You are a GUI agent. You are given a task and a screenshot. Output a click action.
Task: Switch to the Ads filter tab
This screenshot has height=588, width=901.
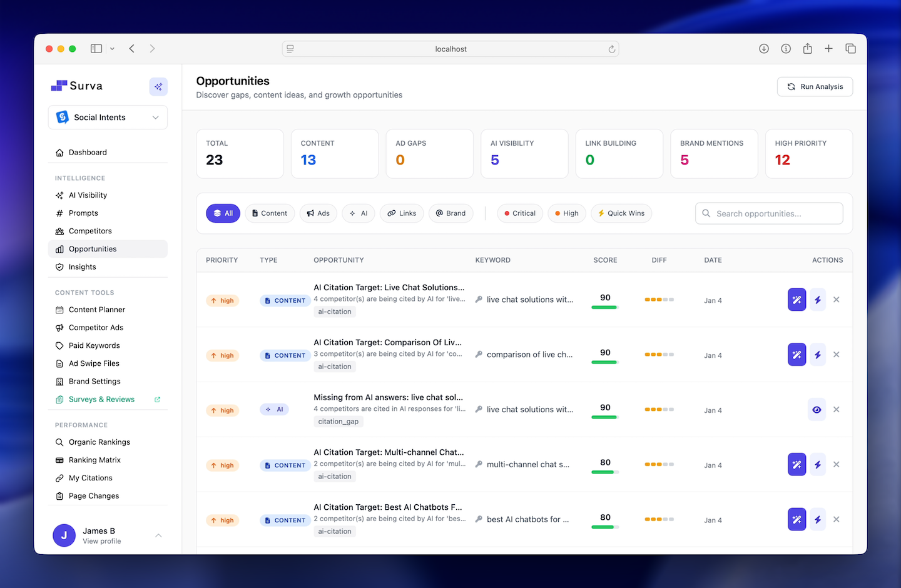tap(318, 213)
